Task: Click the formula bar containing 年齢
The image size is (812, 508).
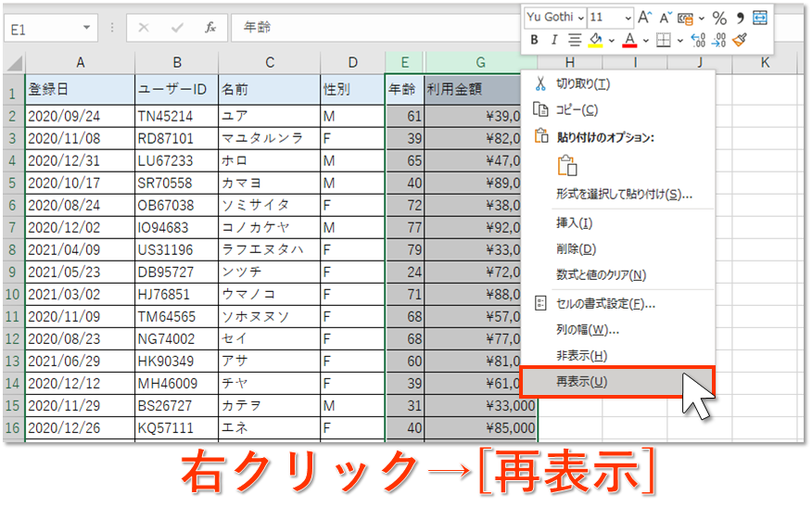Action: (x=375, y=28)
